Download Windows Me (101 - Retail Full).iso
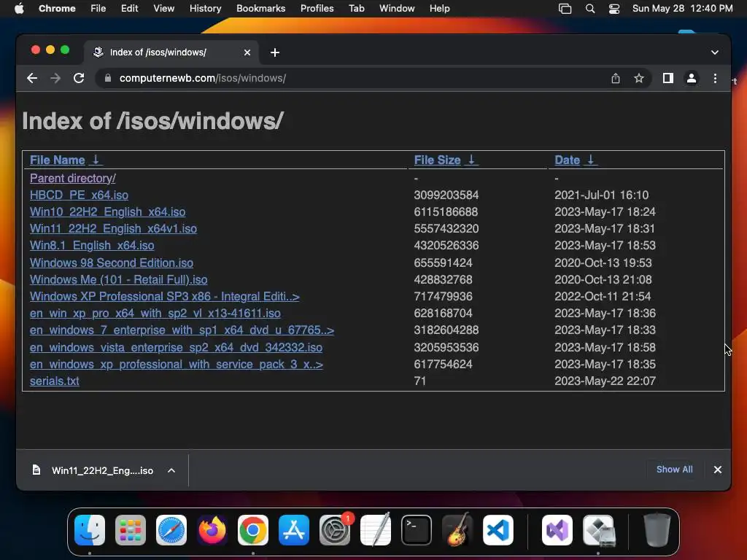This screenshot has height=560, width=747. pos(119,279)
